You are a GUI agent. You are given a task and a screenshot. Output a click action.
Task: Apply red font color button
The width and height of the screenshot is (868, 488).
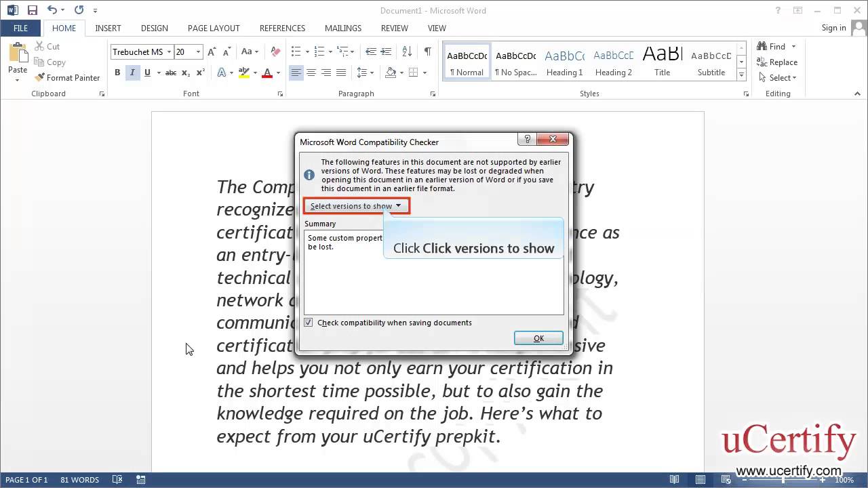267,73
